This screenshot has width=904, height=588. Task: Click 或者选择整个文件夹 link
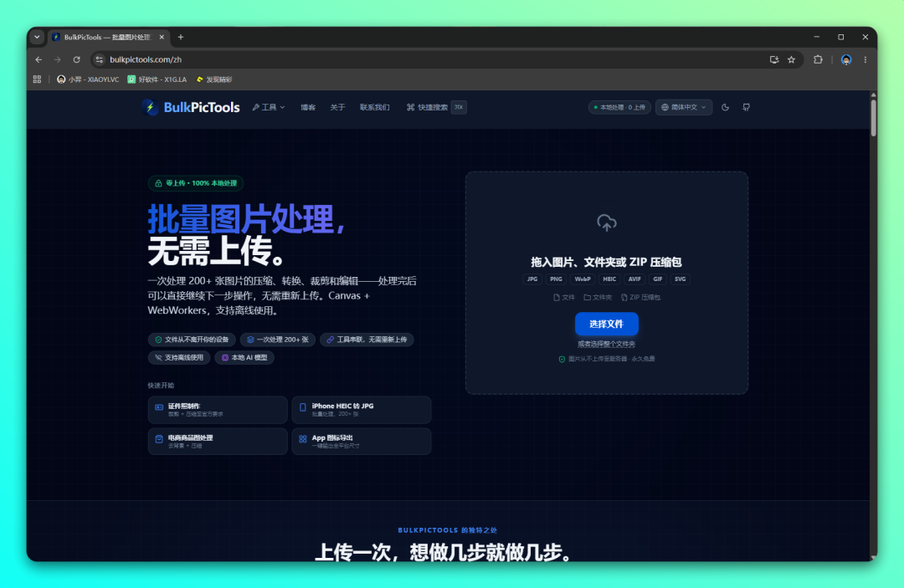(x=607, y=344)
